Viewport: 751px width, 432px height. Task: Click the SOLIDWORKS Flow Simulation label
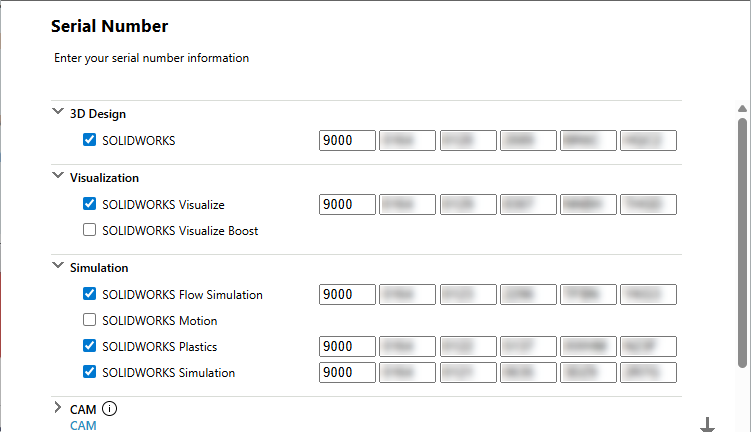pyautogui.click(x=182, y=295)
